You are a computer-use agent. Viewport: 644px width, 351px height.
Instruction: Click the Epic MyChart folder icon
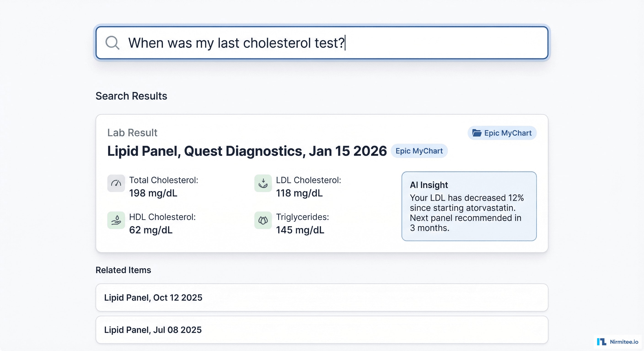pos(477,133)
